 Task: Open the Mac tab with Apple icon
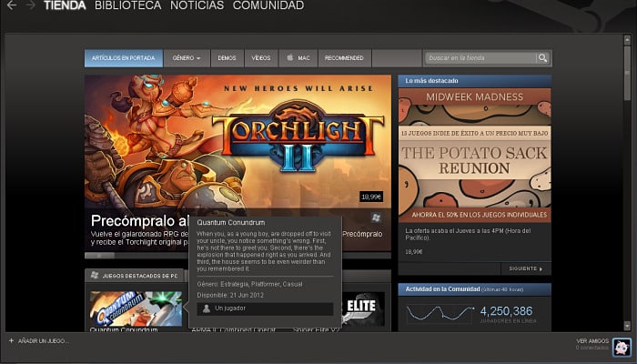(x=298, y=58)
